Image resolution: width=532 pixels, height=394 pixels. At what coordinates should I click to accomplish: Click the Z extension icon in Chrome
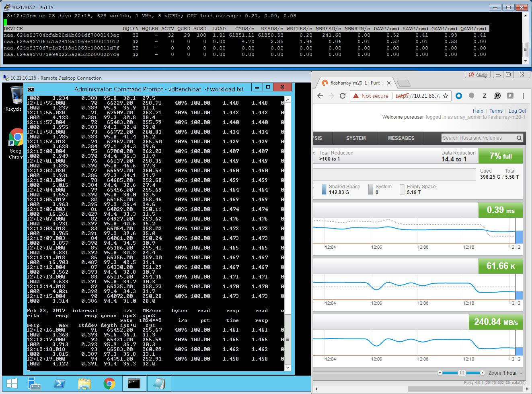[x=485, y=96]
